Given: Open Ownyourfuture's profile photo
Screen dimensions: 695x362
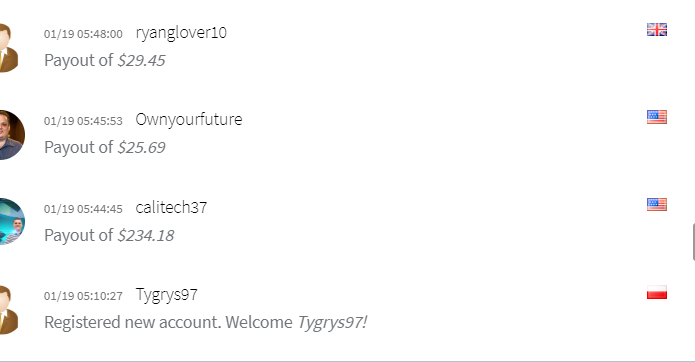Looking at the screenshot, I should coord(12,135).
